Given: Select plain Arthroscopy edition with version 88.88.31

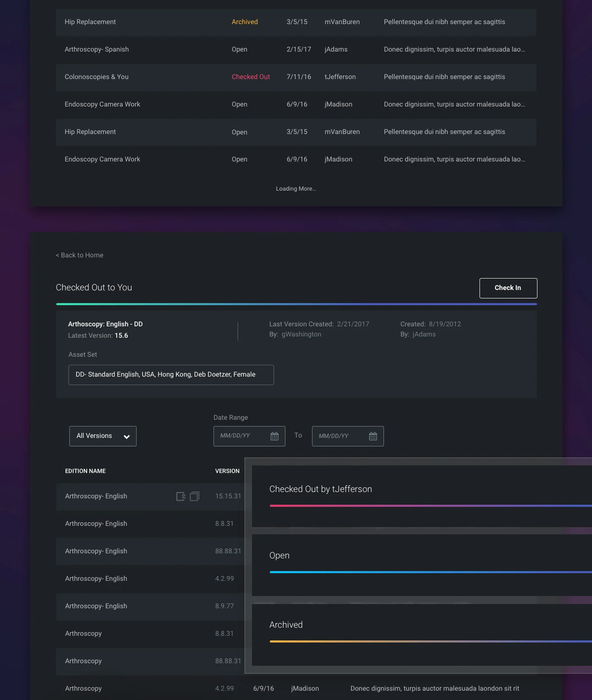Looking at the screenshot, I should [150, 661].
